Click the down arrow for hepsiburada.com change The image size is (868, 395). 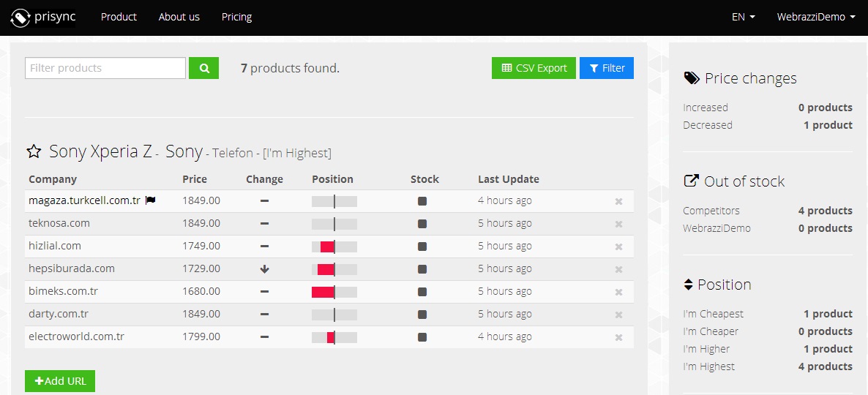(264, 269)
